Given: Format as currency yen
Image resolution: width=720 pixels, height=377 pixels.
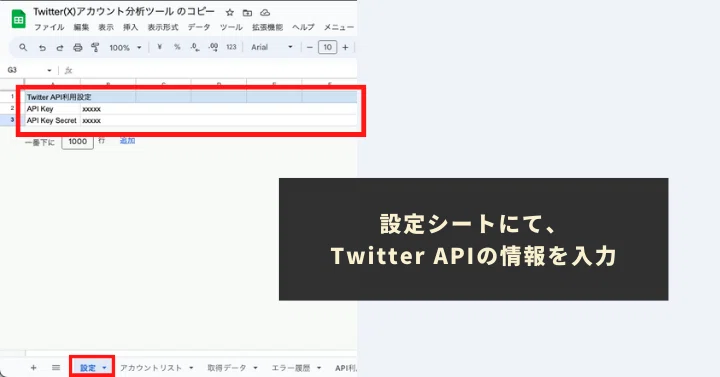Looking at the screenshot, I should point(159,47).
